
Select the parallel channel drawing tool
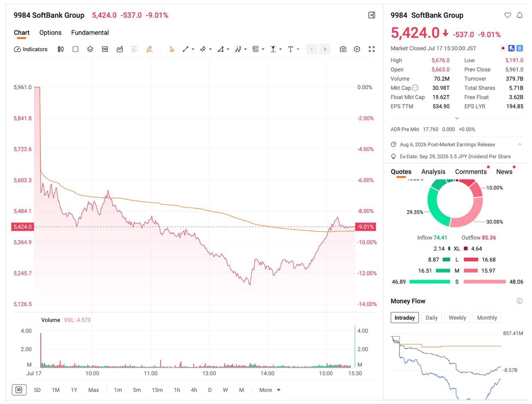click(x=203, y=49)
